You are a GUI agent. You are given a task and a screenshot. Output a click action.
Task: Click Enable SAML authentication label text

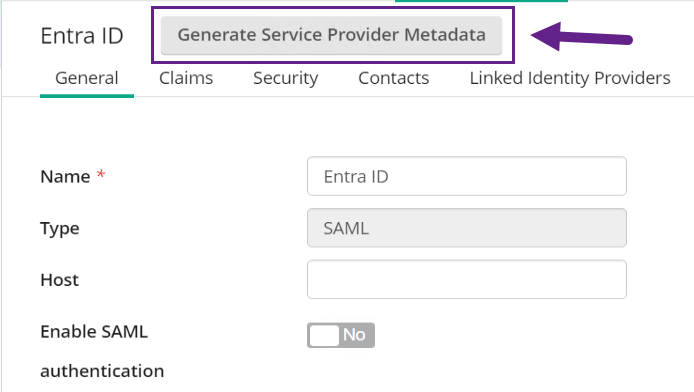pyautogui.click(x=102, y=351)
